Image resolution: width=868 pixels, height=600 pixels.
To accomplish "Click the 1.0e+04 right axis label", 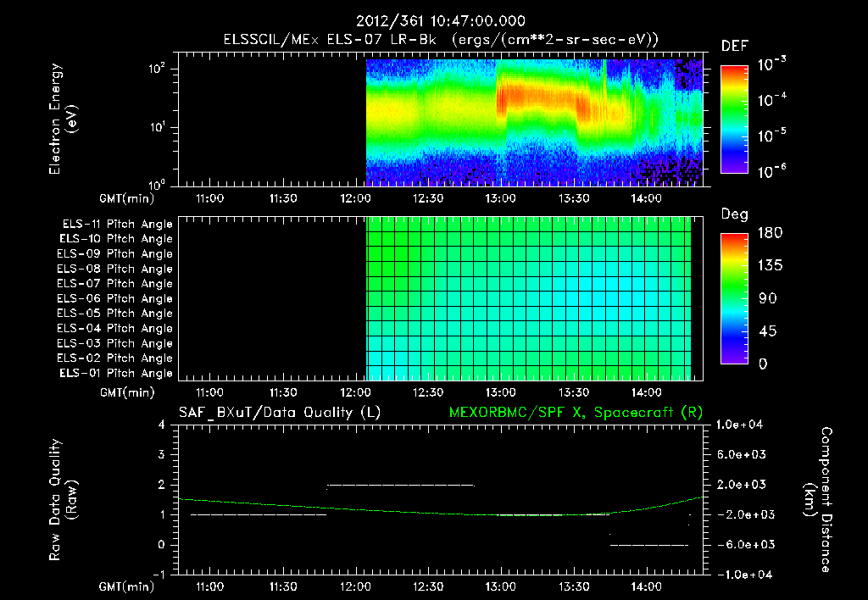I will point(739,425).
